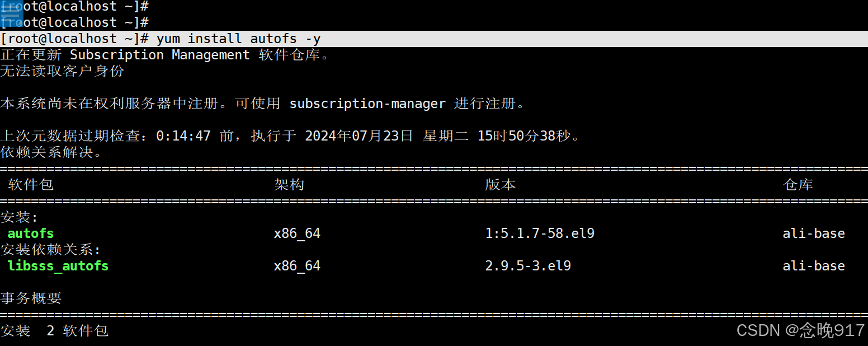The height and width of the screenshot is (346, 868).
Task: Click the blue hamburger menu icon overlay
Action: point(11,13)
